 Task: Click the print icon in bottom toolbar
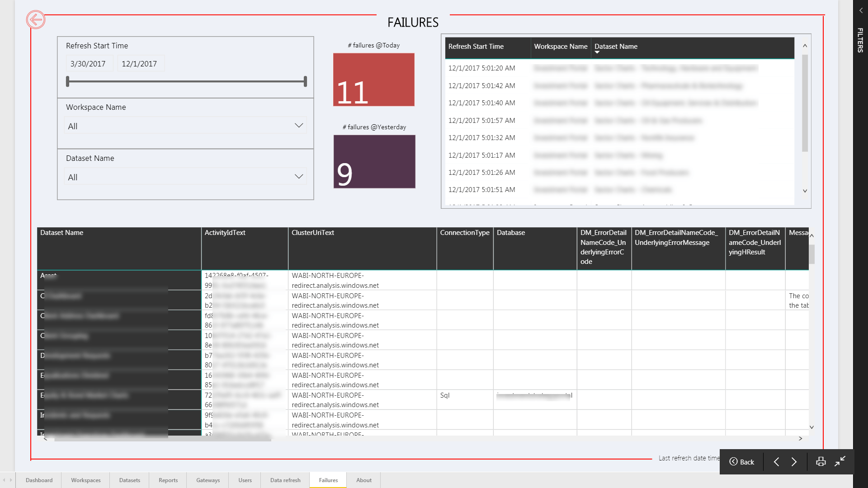821,461
